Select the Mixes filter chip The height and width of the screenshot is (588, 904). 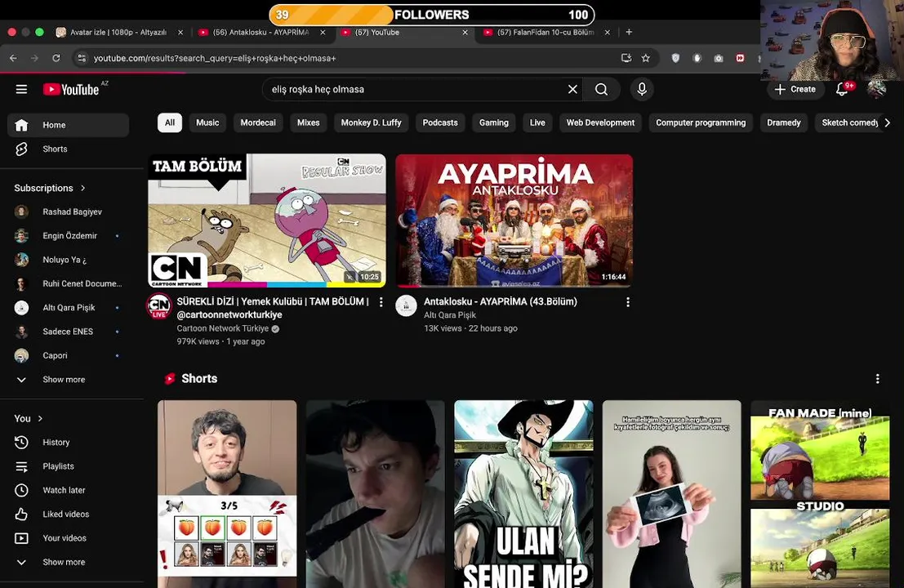pos(309,122)
